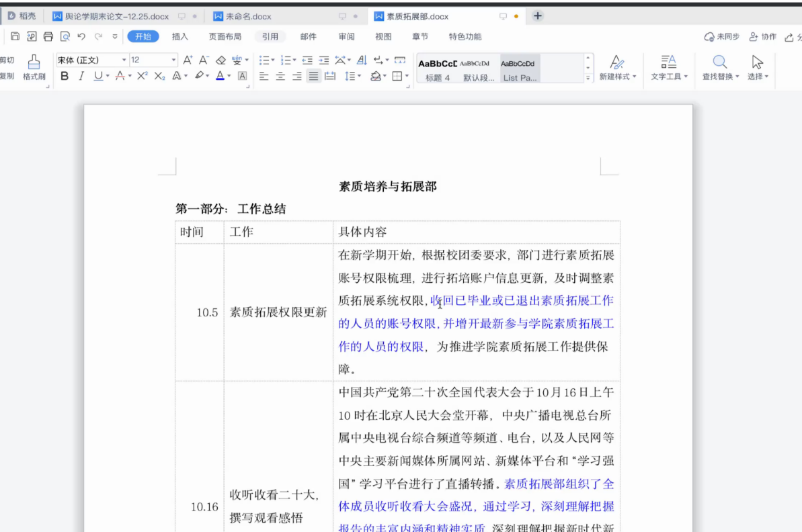Click the center align icon
This screenshot has width=802, height=532.
[280, 77]
